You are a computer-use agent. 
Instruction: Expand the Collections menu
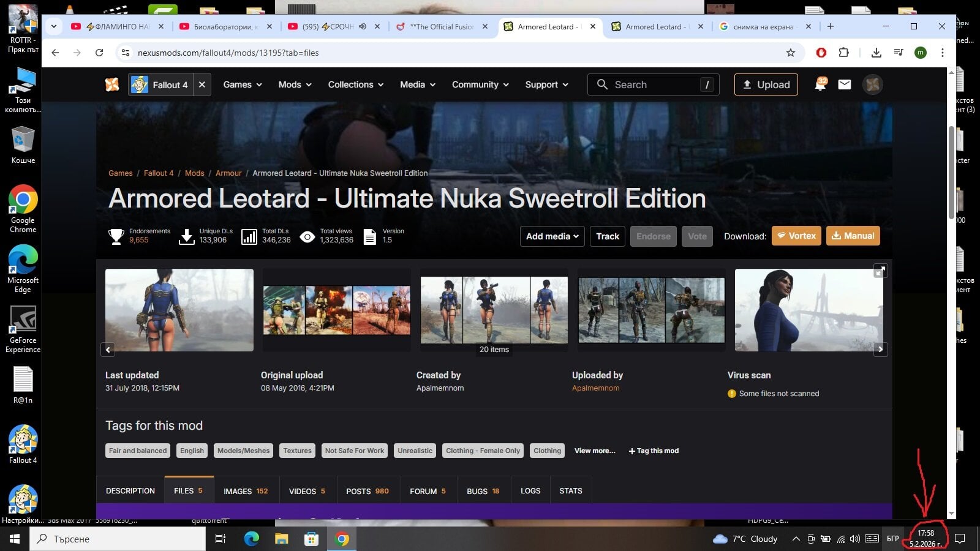point(356,84)
